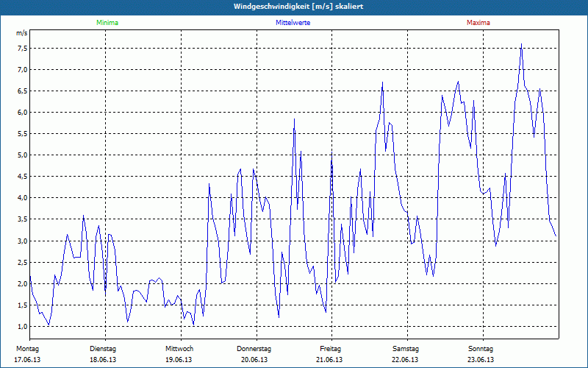
Task: Click the 7,0 y-axis value
Action: pyautogui.click(x=22, y=70)
